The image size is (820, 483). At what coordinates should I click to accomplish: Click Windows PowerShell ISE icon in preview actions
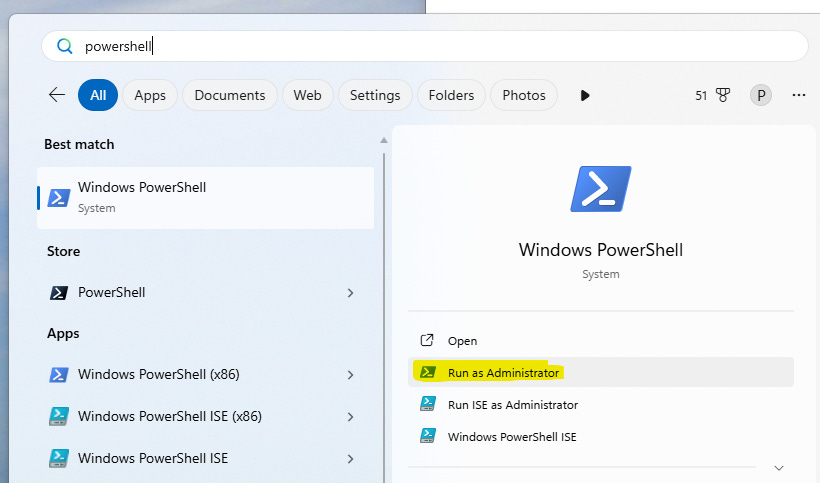pyautogui.click(x=428, y=435)
